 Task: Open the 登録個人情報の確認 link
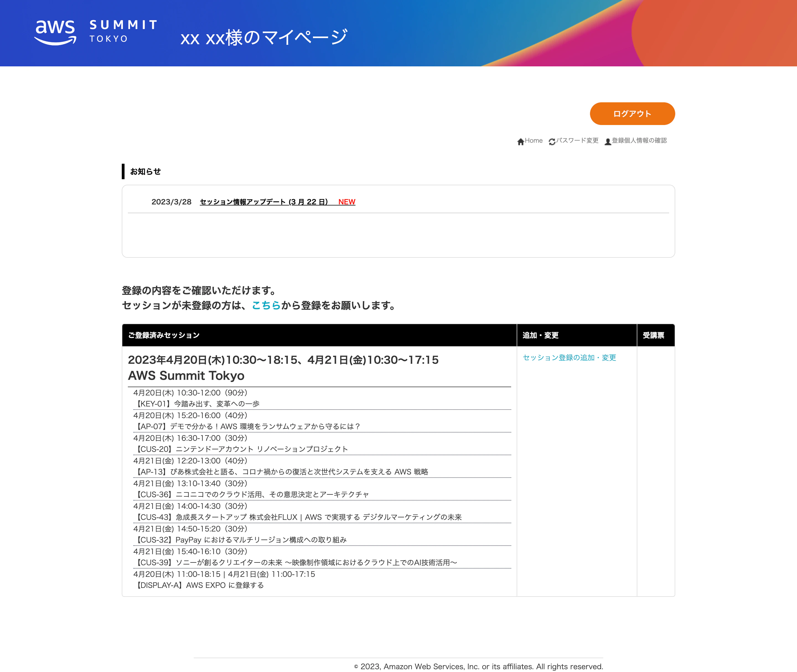point(639,140)
